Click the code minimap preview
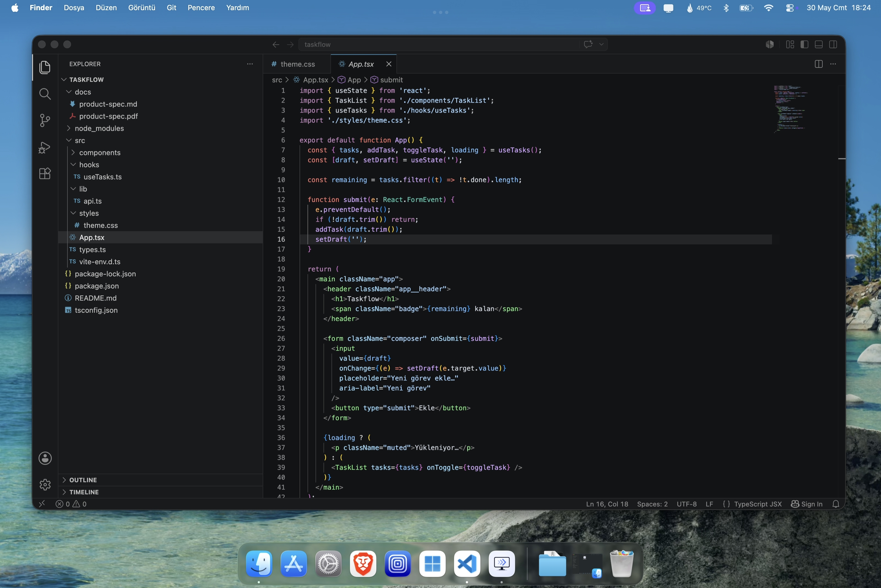 [790, 109]
